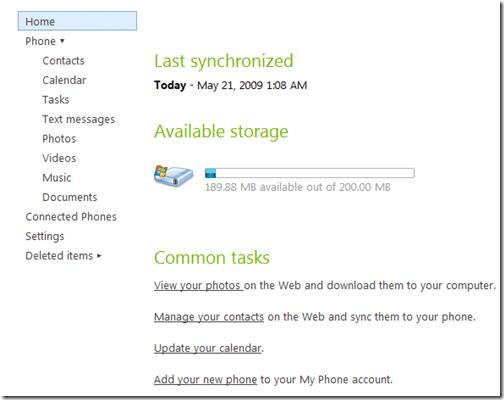Viewport: 504px width, 400px height.
Task: Follow the Update your calendar link
Action: coord(208,348)
